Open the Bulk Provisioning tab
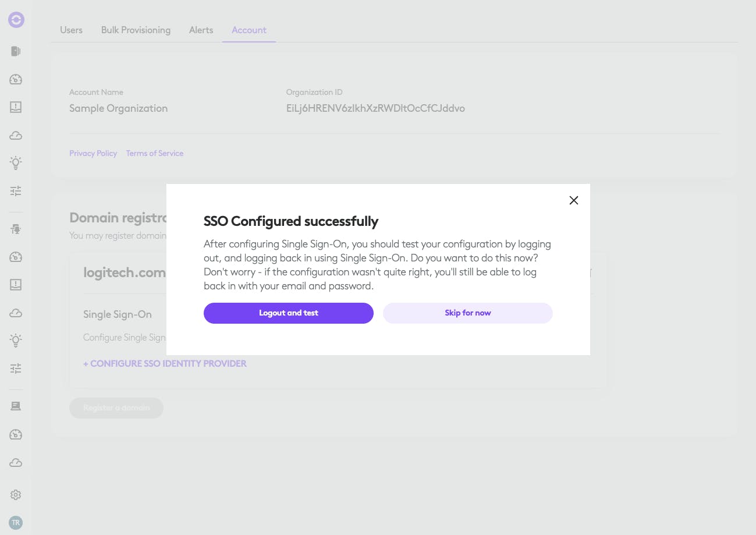Image resolution: width=756 pixels, height=535 pixels. click(x=136, y=30)
